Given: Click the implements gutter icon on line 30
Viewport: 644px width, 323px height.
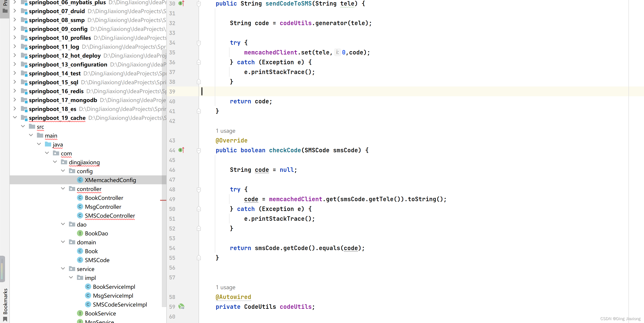Looking at the screenshot, I should pos(181,4).
